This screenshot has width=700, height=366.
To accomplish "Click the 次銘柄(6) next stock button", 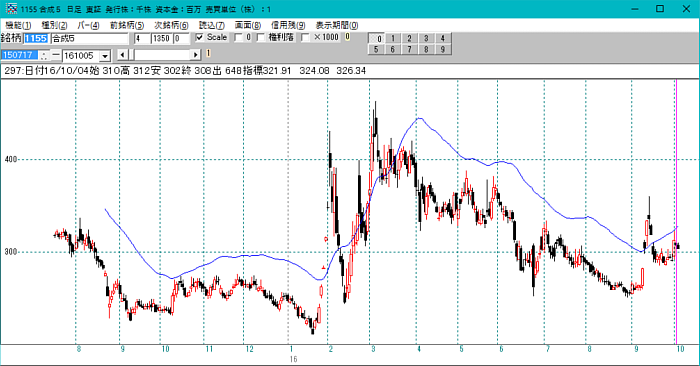I will click(171, 25).
